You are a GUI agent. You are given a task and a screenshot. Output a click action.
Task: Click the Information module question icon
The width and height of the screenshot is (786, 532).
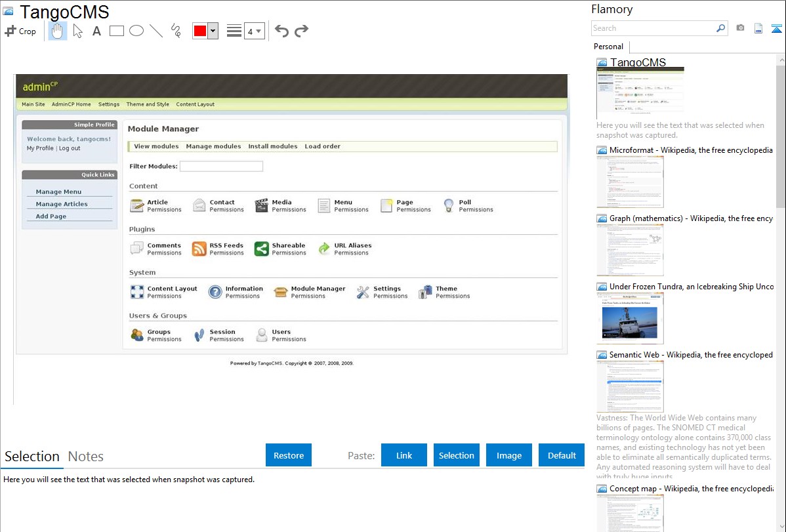pyautogui.click(x=215, y=292)
